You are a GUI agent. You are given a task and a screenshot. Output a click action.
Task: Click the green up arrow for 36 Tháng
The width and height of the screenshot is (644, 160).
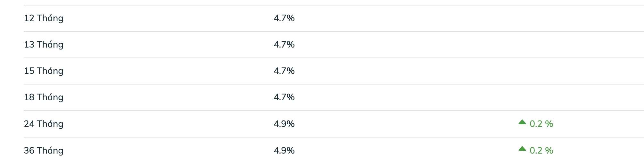tap(522, 149)
